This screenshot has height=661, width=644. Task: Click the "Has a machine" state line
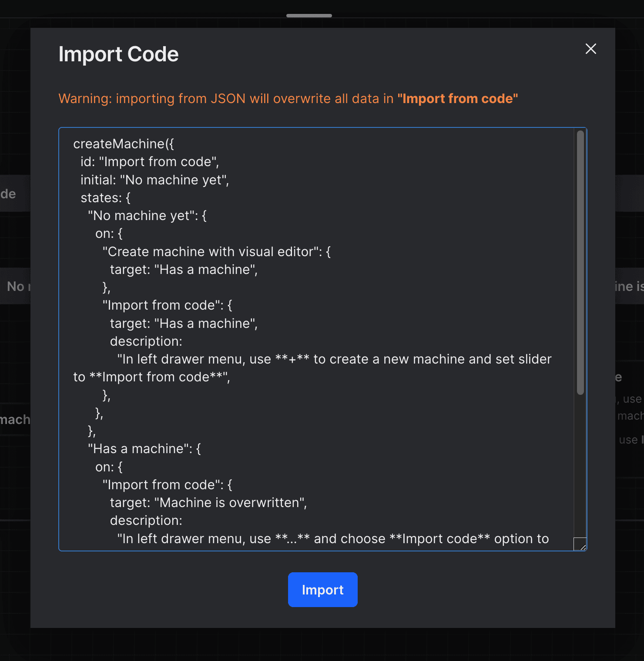(x=144, y=448)
